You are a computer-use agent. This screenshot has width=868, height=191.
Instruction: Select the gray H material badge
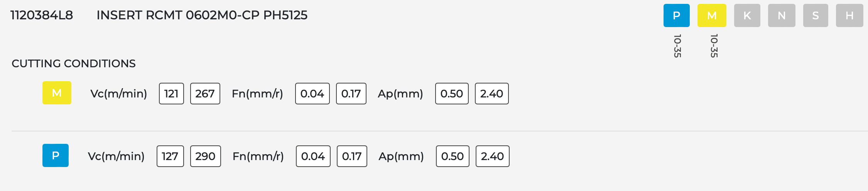point(849,15)
